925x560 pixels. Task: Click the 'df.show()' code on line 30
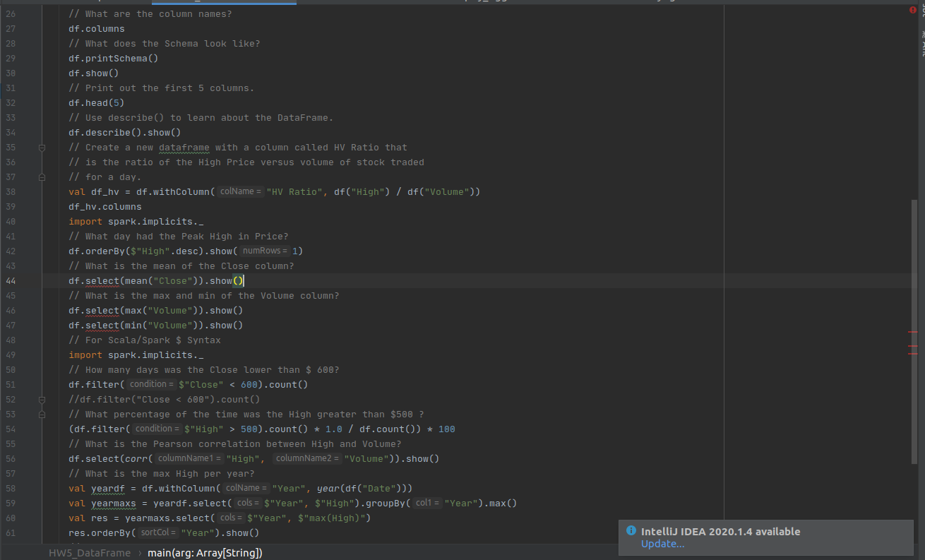[94, 73]
